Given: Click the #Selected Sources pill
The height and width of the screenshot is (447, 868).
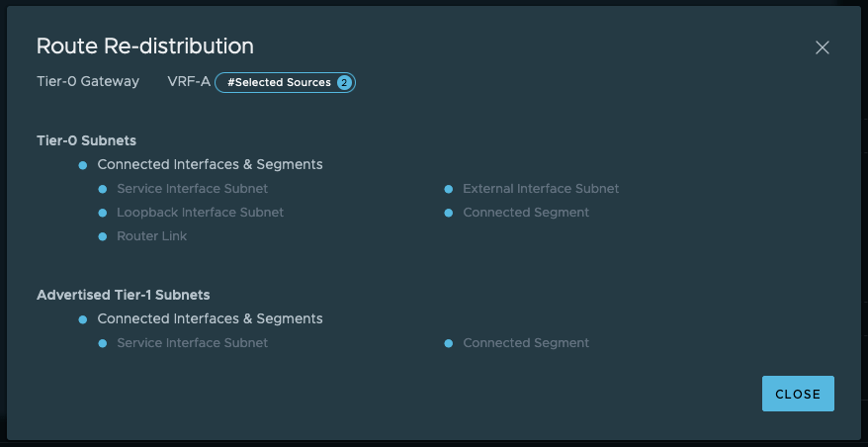Looking at the screenshot, I should (x=279, y=82).
